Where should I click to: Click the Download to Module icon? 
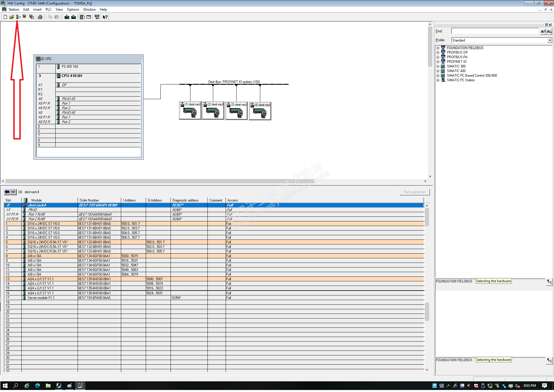(x=67, y=17)
